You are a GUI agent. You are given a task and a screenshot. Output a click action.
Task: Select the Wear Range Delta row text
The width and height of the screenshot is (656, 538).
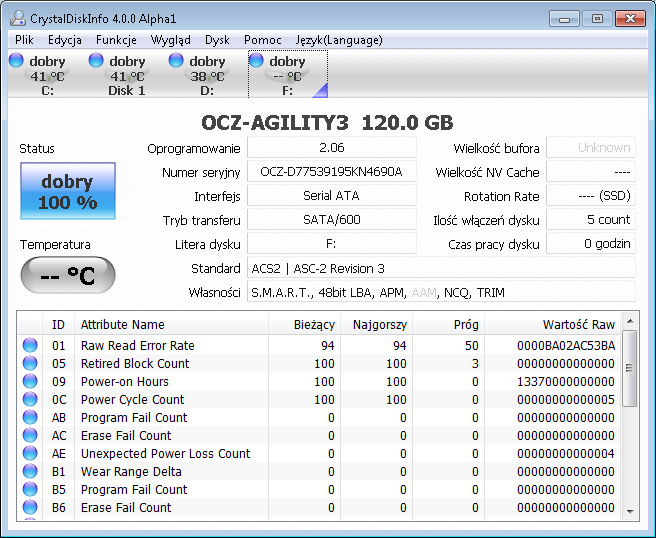(x=131, y=471)
